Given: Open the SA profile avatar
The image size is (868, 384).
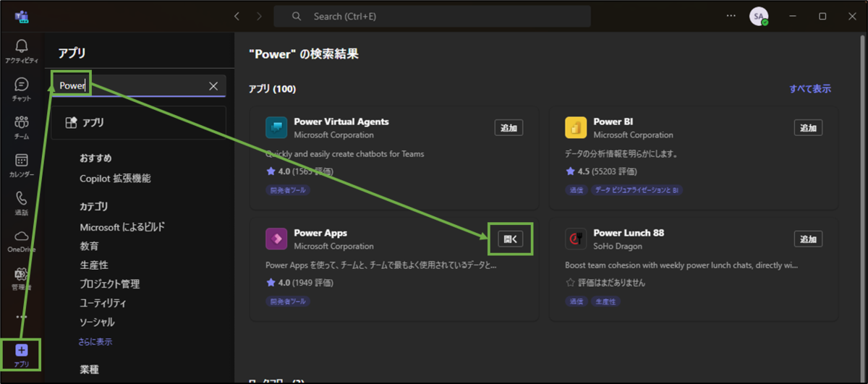Looking at the screenshot, I should pos(758,16).
